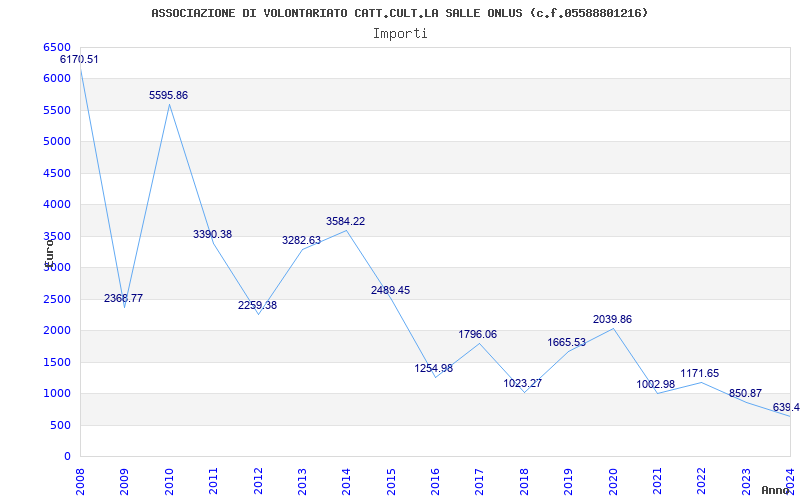Click x-axis year 2021

click(x=657, y=481)
